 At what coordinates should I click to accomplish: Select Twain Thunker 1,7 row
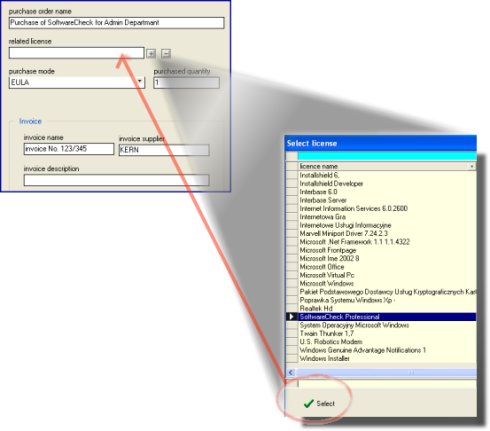pyautogui.click(x=387, y=333)
